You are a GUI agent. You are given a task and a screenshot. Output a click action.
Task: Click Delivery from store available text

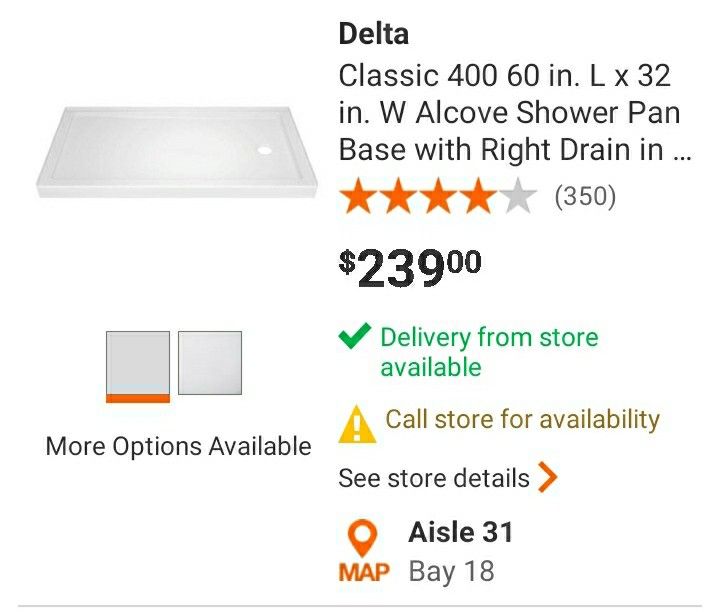point(488,352)
